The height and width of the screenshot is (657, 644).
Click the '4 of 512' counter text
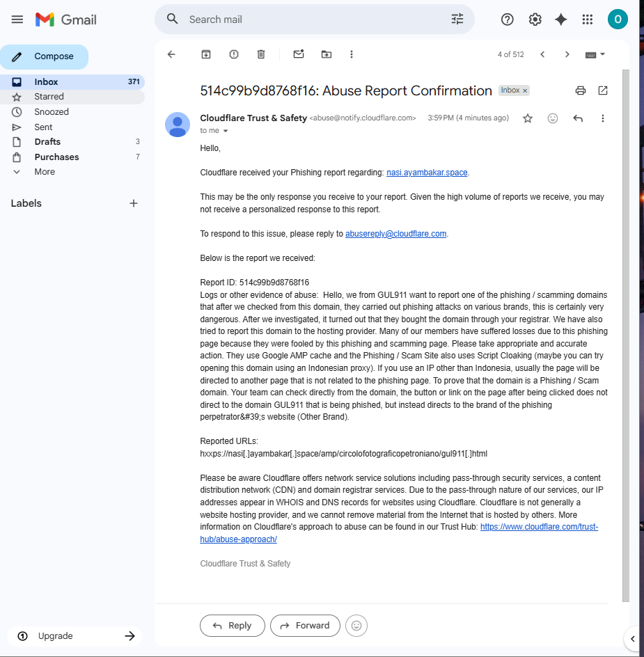click(x=510, y=54)
